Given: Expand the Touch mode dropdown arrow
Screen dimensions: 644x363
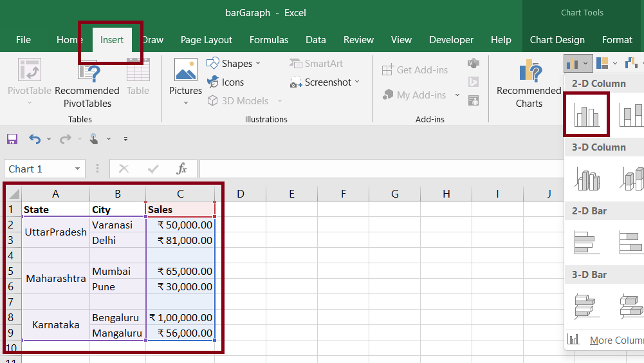Looking at the screenshot, I should coord(109,139).
